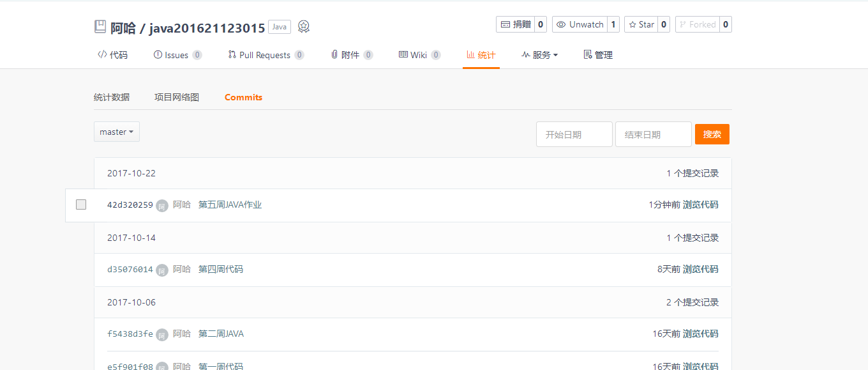The width and height of the screenshot is (868, 370).
Task: Click author 阿哈 on commit d35076014
Action: 182,270
